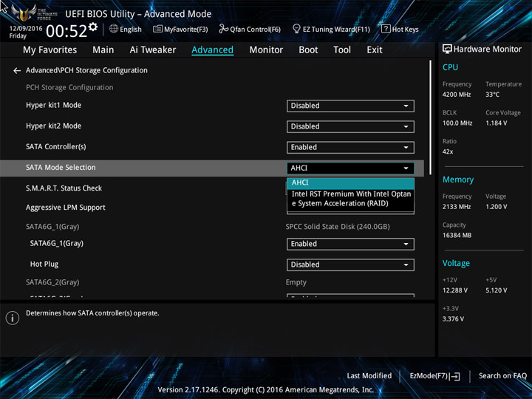Click memory frequency 2133 MHz value
The height and width of the screenshot is (399, 532).
tap(457, 207)
